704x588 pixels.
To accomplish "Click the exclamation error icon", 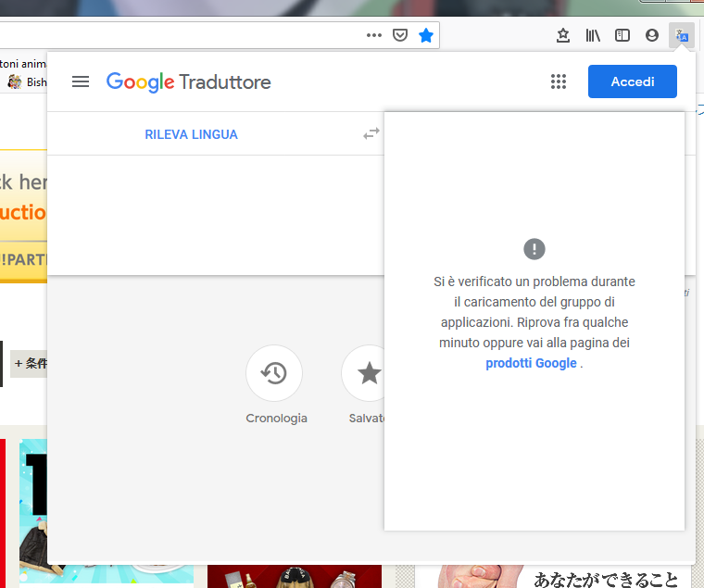I will coord(534,249).
